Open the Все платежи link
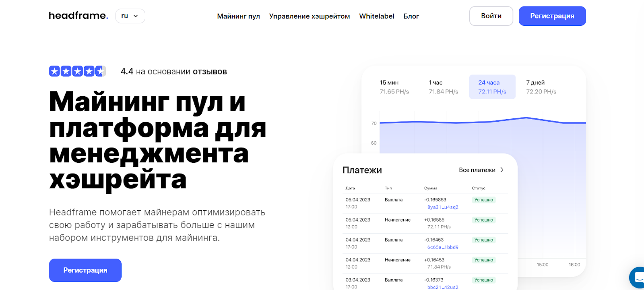 pos(477,170)
